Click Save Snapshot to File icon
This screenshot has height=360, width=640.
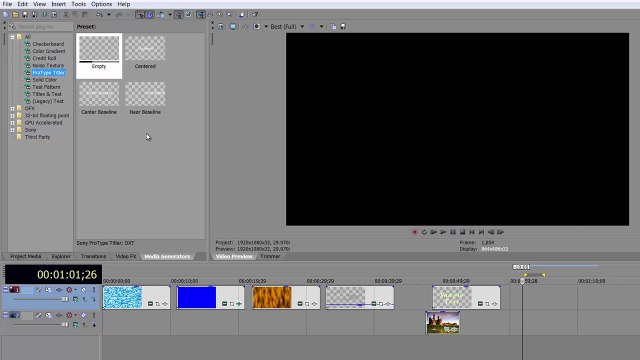click(343, 27)
